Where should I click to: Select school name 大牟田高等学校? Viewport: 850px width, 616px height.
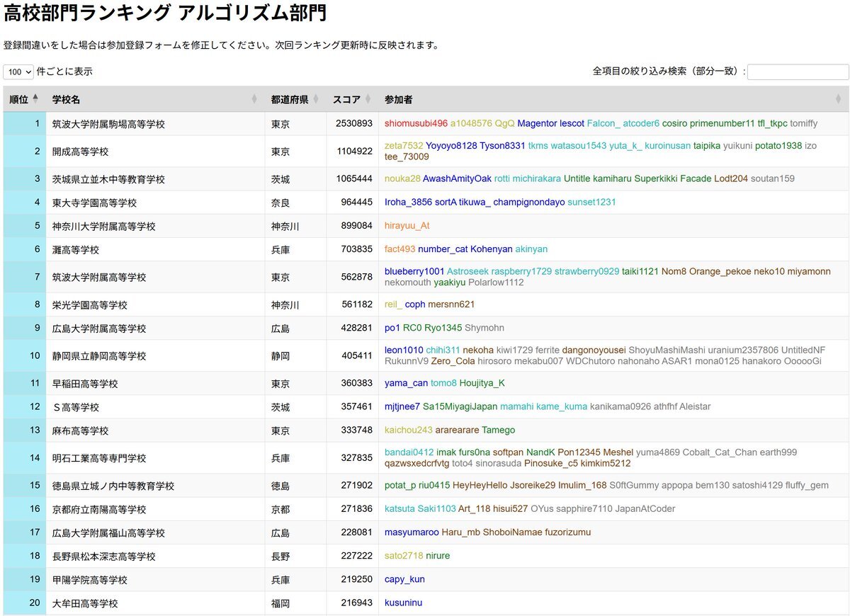(x=85, y=603)
